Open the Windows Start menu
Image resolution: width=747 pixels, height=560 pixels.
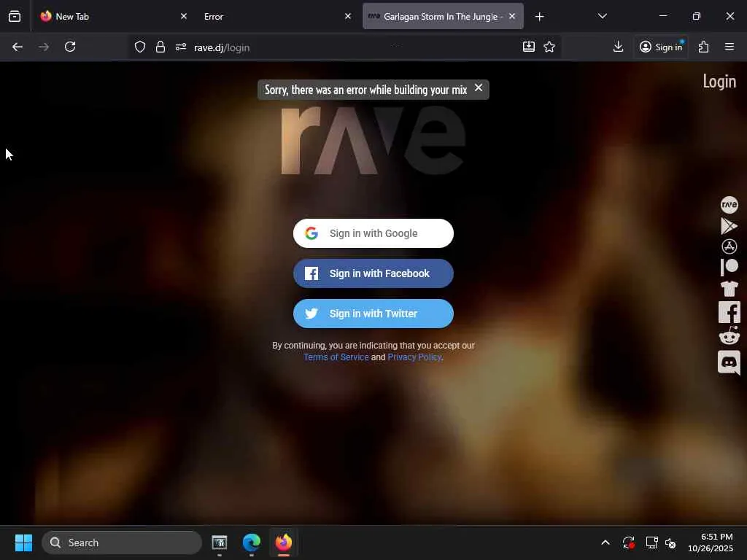[23, 542]
